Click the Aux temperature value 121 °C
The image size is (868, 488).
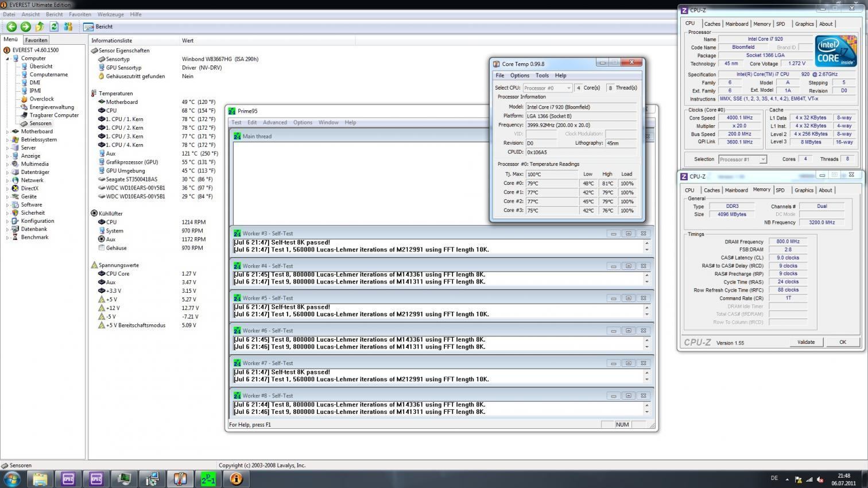click(x=200, y=153)
